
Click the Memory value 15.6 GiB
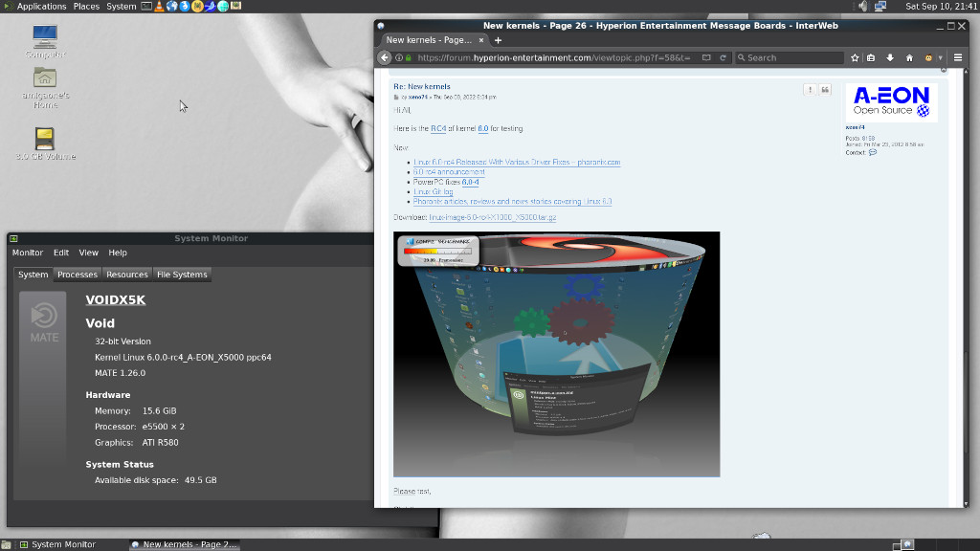(160, 411)
